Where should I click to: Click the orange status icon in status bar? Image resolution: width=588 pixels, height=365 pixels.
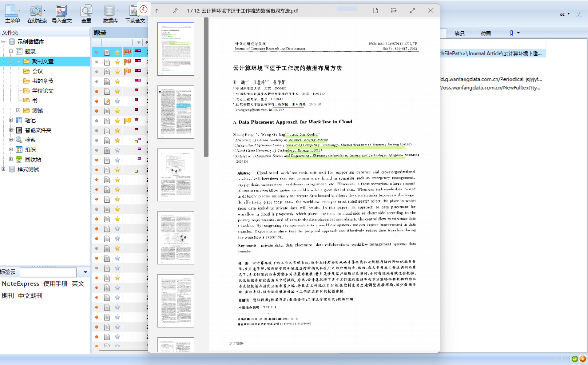(x=582, y=359)
